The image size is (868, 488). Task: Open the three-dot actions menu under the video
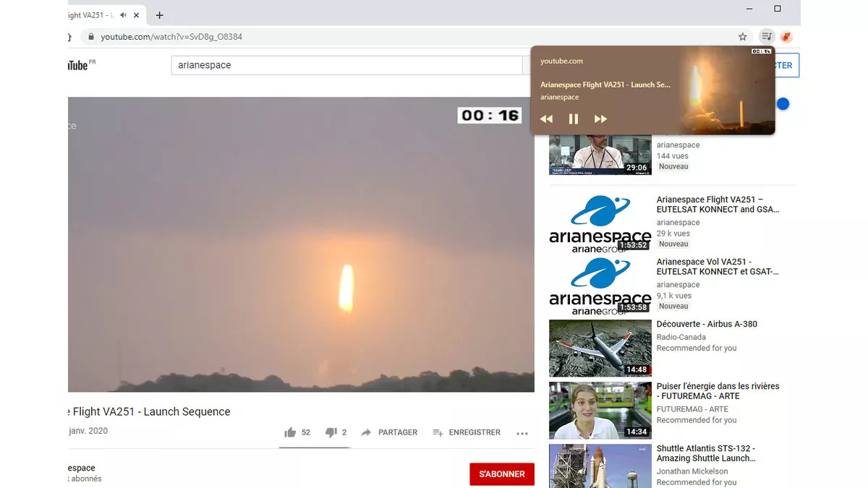[x=522, y=432]
